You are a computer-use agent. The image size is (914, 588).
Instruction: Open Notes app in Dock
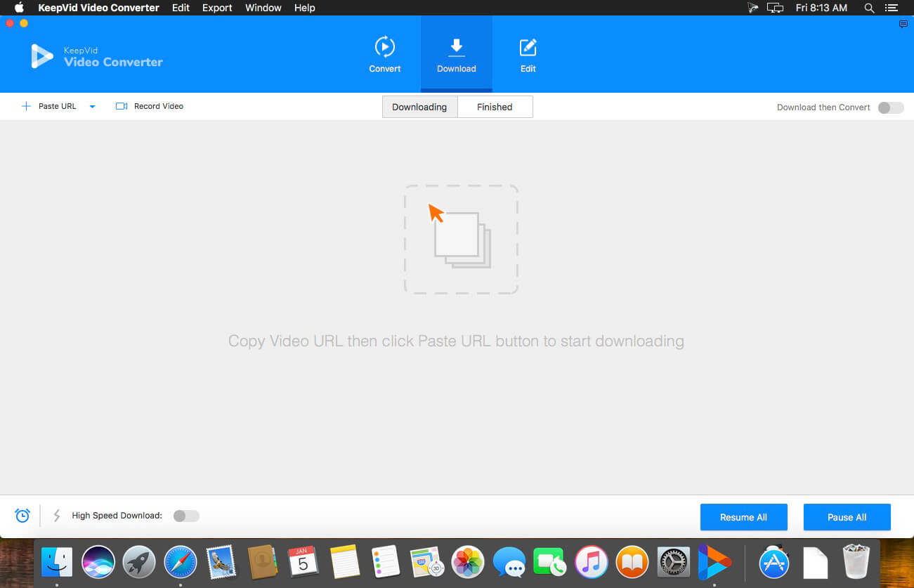pyautogui.click(x=345, y=562)
